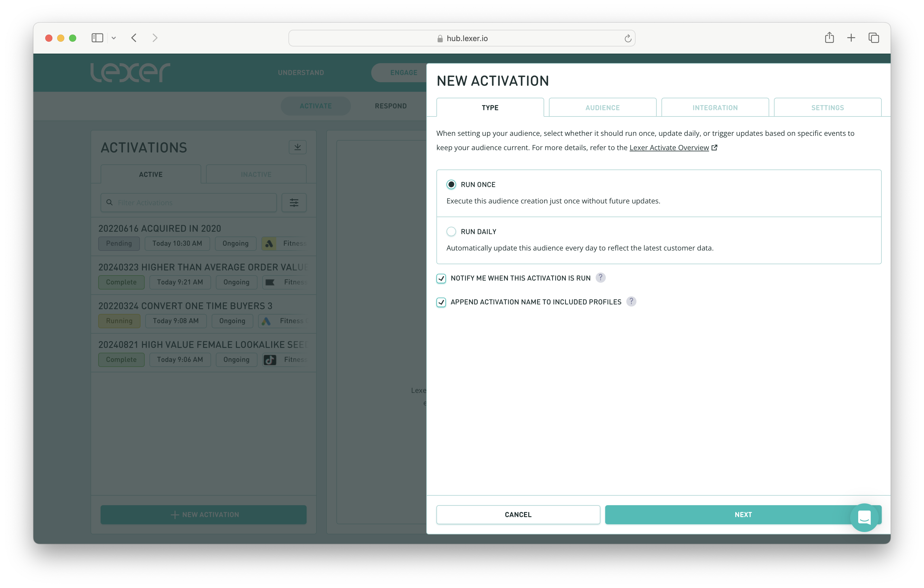The image size is (924, 588).
Task: Click the Google Ads icon on Convert One Time Buyers row
Action: [266, 321]
